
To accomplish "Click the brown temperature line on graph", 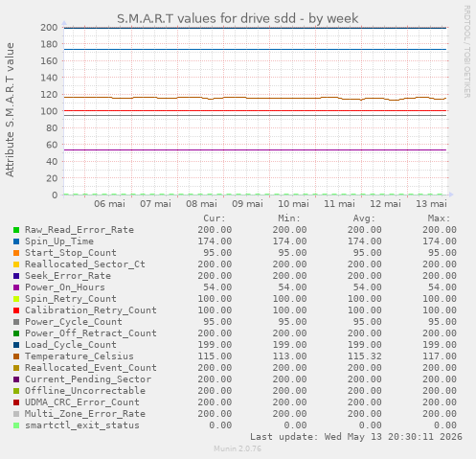I will click(x=256, y=98).
